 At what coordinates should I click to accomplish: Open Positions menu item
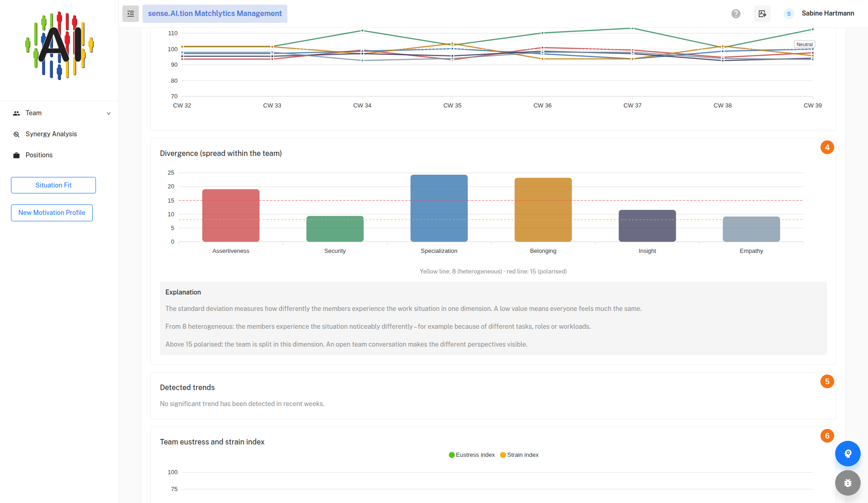[59, 155]
